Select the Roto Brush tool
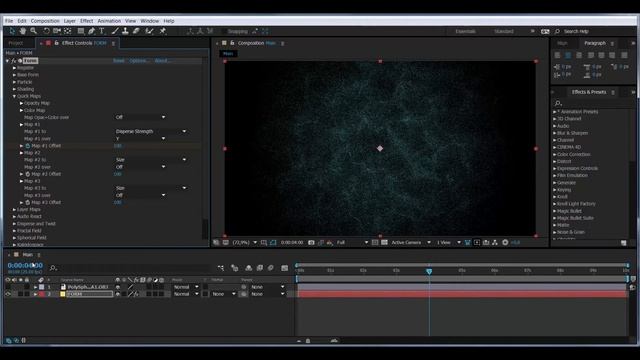The image size is (640, 360). coord(149,31)
